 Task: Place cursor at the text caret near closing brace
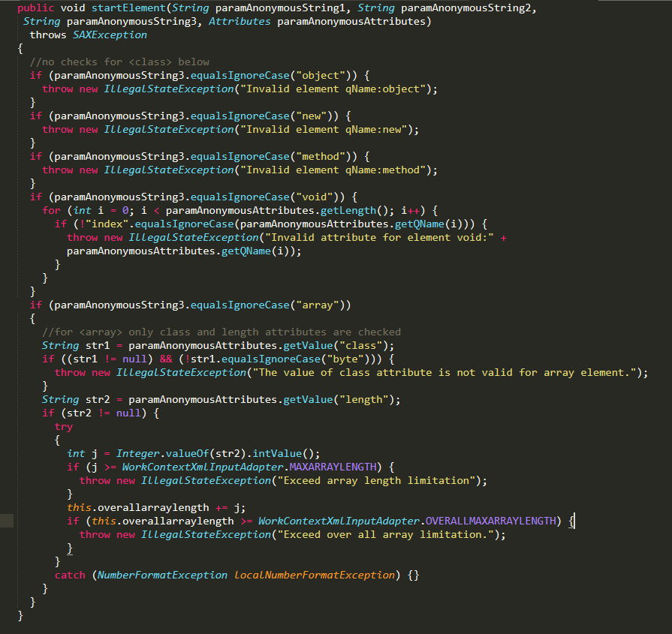(574, 521)
